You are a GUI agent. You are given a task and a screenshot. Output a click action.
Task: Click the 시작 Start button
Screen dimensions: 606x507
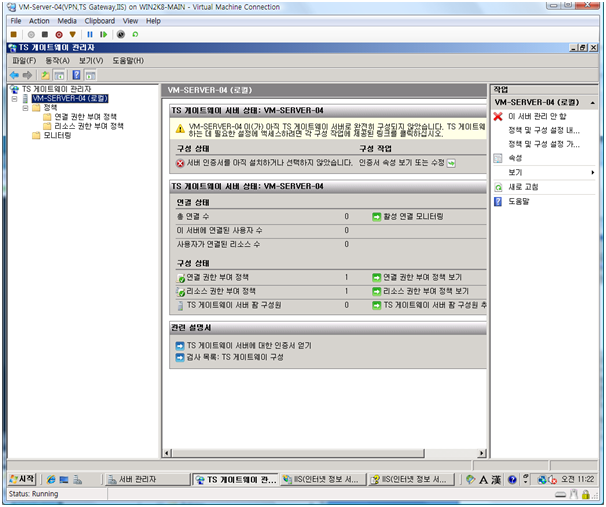click(x=22, y=479)
